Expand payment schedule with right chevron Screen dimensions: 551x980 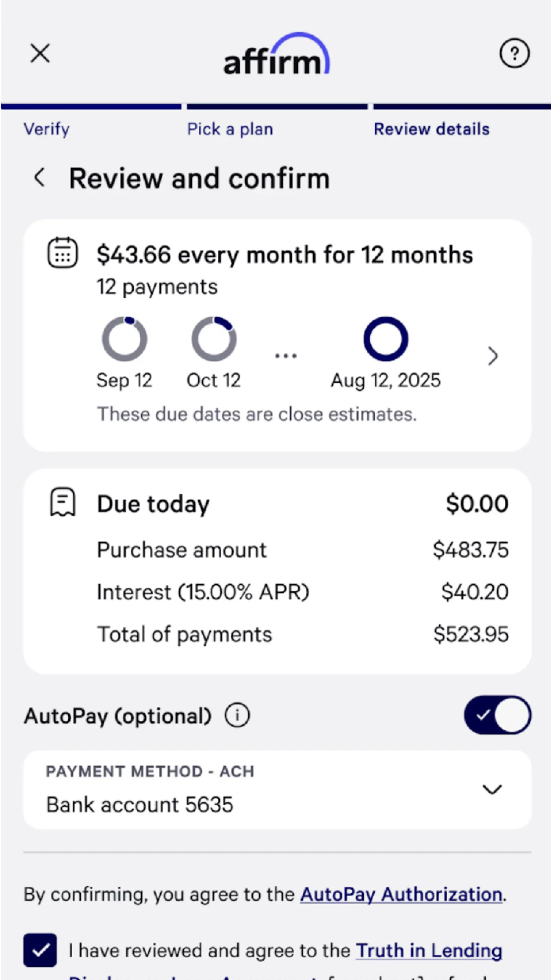[x=493, y=356]
